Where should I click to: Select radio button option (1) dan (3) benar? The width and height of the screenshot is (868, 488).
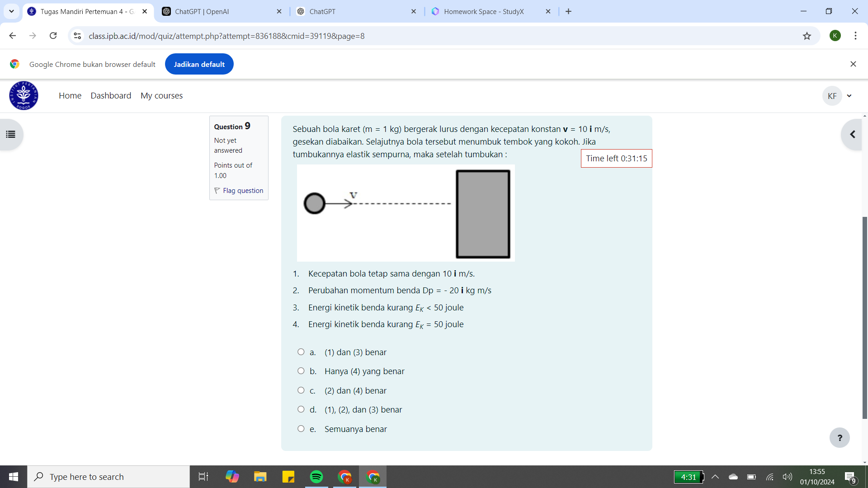302,352
